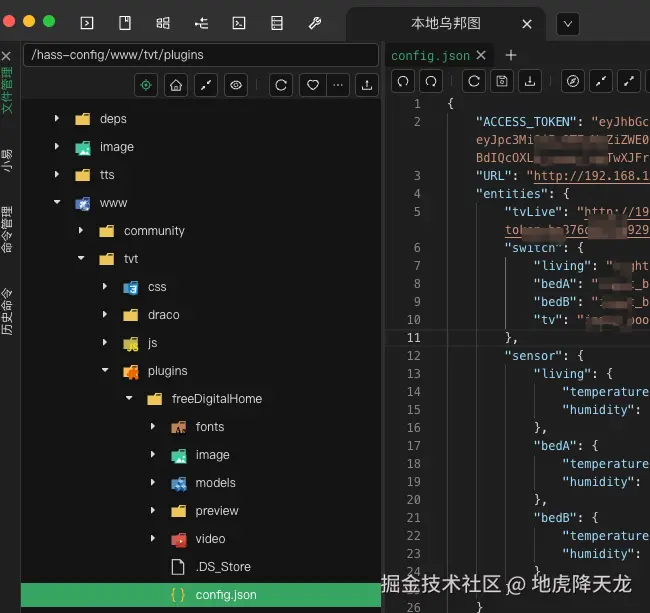Go to home directory icon

pos(176,85)
